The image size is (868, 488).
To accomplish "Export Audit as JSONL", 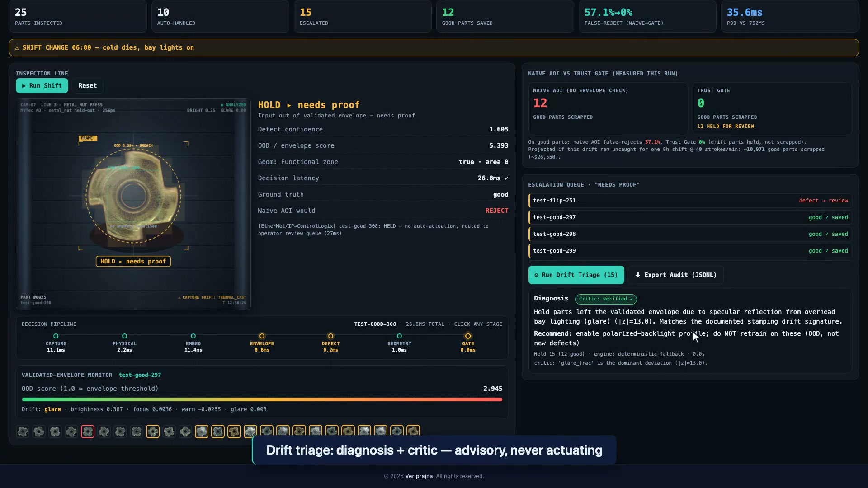I will (x=676, y=275).
